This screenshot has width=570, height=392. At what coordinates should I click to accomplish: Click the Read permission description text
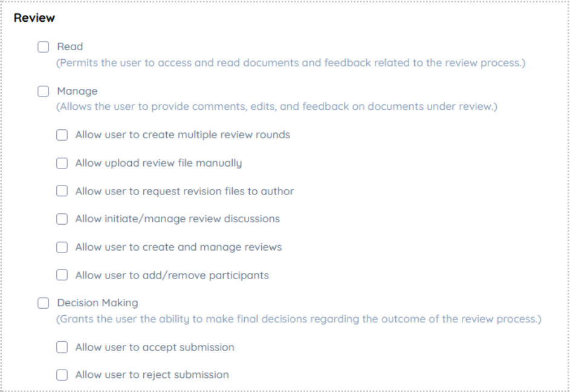[291, 63]
